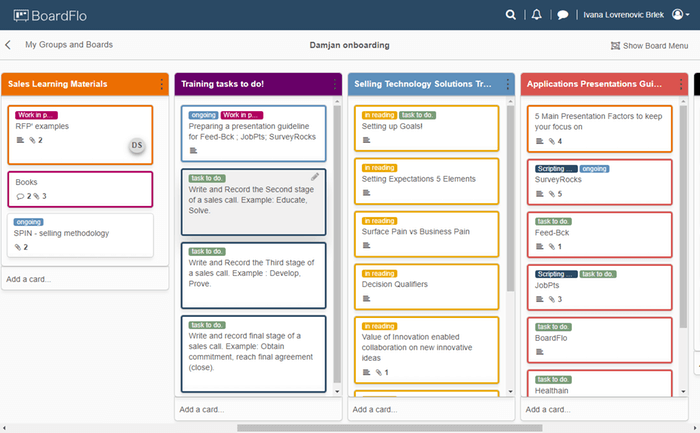Screen dimensions: 700x433
Task: Open Sales Learning Materials list menu
Action: [163, 85]
